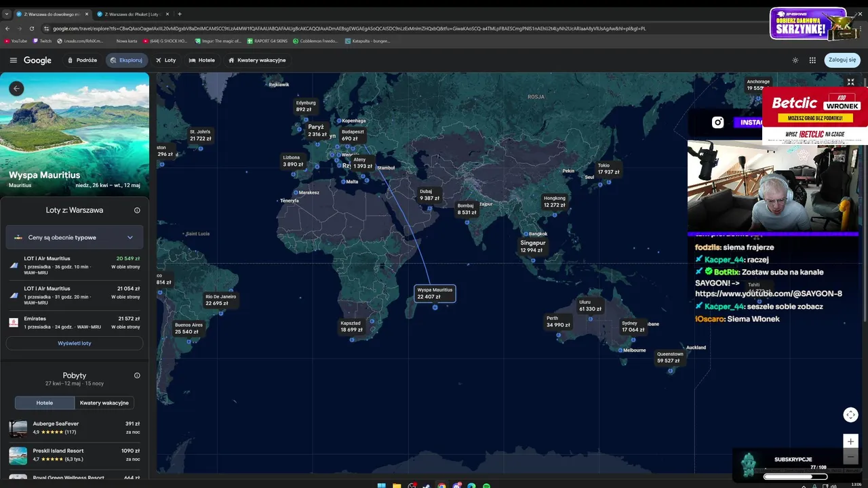Center map with the location target button
Image resolution: width=868 pixels, height=488 pixels.
(850, 414)
